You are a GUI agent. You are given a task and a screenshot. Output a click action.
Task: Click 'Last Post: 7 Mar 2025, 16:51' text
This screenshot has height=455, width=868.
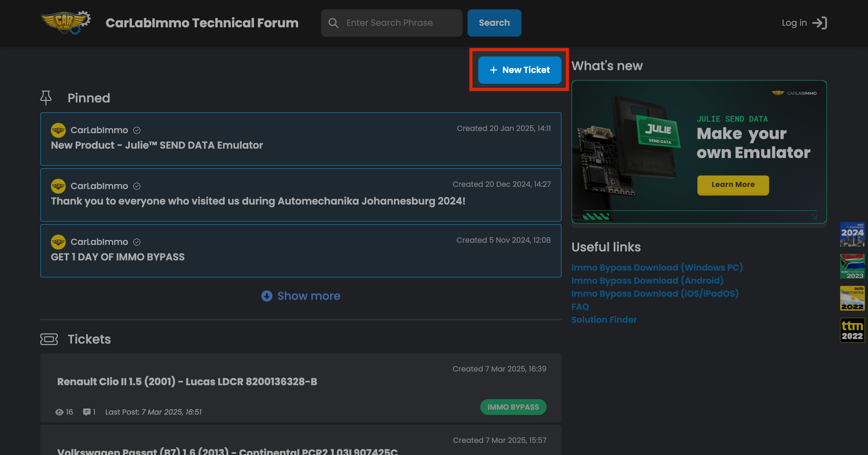coord(153,412)
